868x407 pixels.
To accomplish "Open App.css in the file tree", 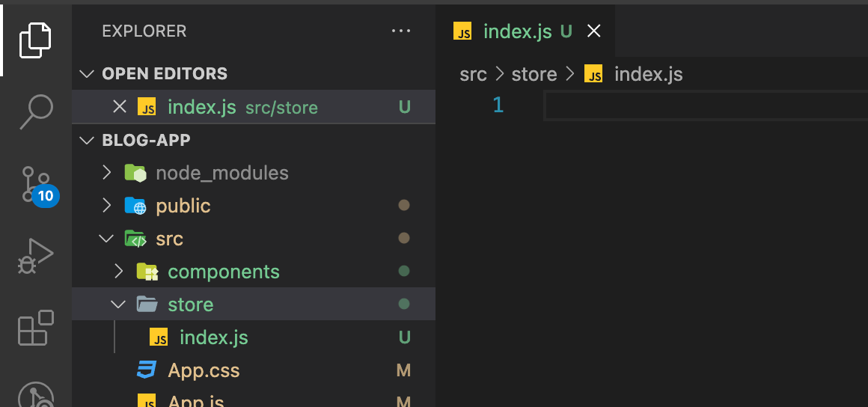I will [254, 370].
